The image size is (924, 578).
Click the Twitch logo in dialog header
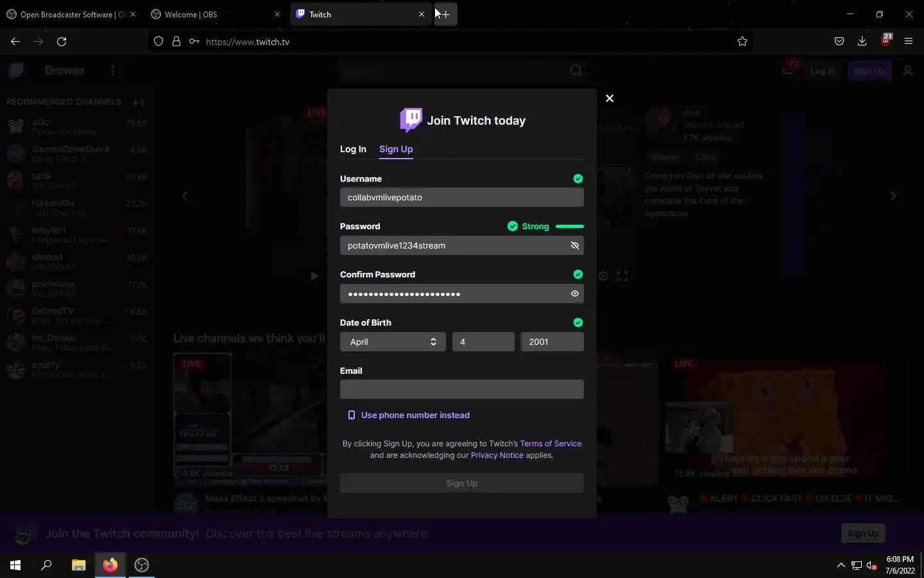pyautogui.click(x=411, y=120)
